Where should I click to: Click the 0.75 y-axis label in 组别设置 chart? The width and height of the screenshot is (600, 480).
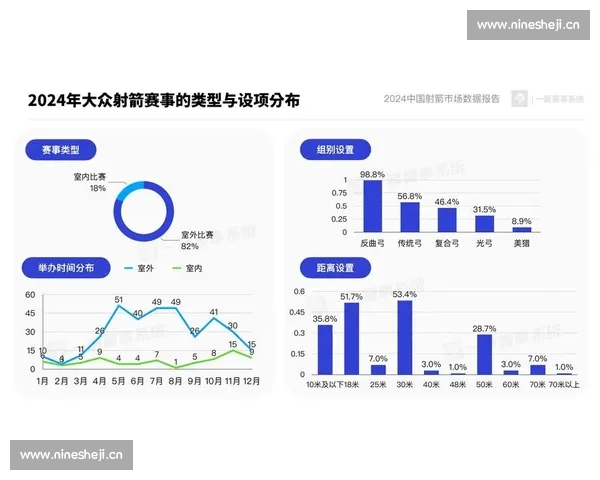[x=339, y=193]
